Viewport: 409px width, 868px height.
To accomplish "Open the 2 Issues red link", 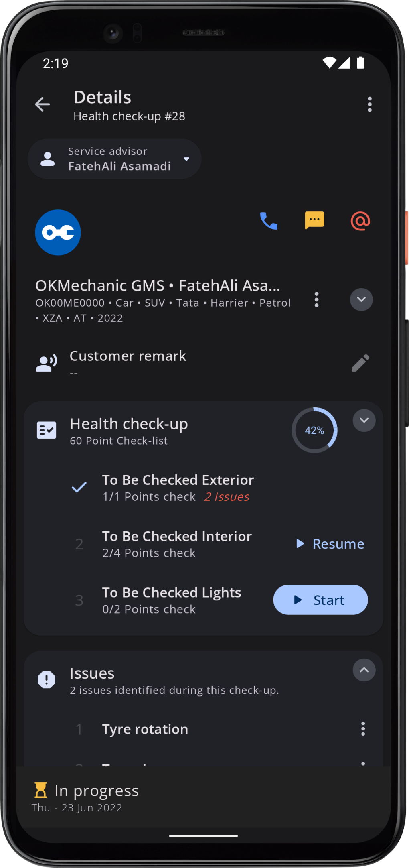I will [227, 497].
